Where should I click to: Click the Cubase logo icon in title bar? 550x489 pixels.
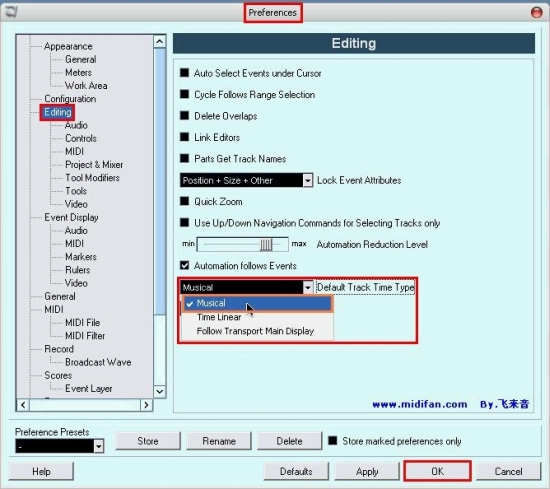11,12
